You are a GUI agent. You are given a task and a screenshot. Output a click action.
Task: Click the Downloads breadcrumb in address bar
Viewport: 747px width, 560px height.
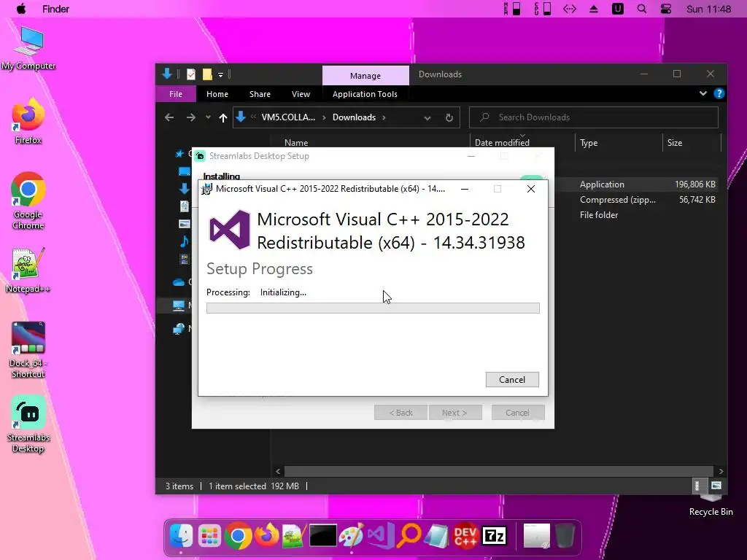click(354, 117)
